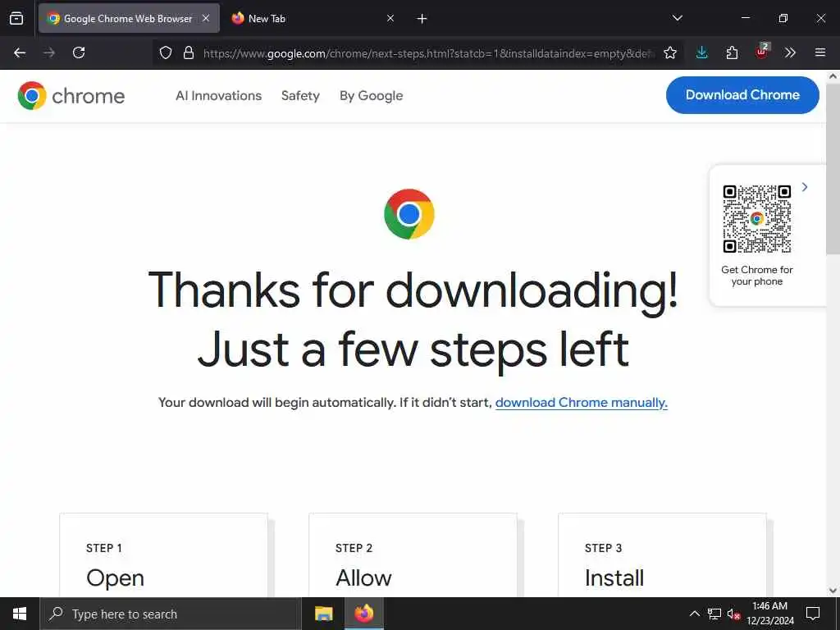Open the Firefox View recent browsing icon
The height and width of the screenshot is (630, 840).
[16, 19]
